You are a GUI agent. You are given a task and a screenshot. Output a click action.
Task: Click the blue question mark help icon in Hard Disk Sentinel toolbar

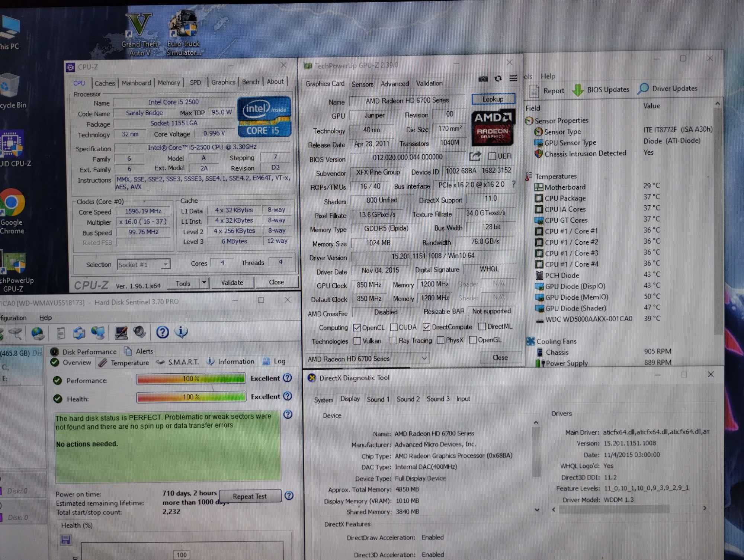pyautogui.click(x=162, y=332)
